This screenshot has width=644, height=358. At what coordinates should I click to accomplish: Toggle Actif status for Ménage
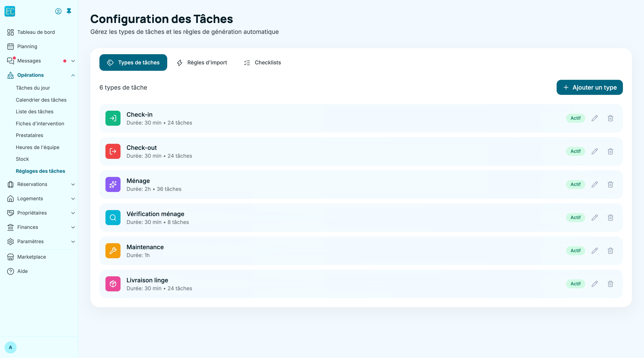pos(575,184)
